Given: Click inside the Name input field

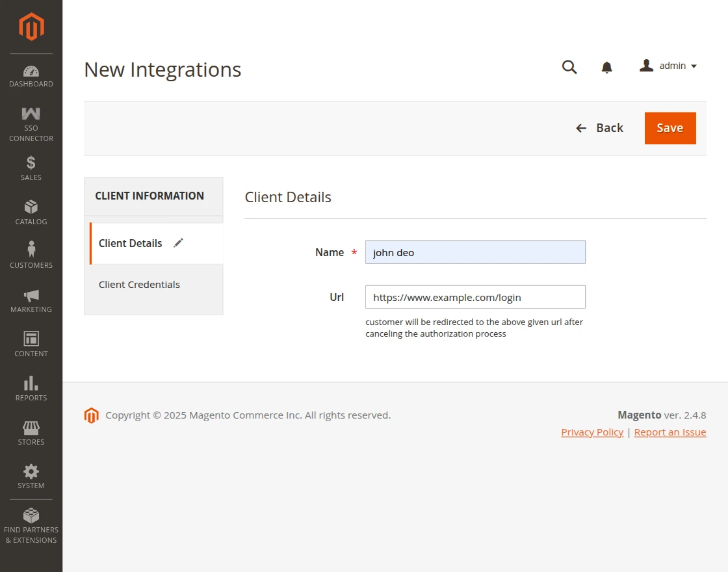Looking at the screenshot, I should [475, 252].
